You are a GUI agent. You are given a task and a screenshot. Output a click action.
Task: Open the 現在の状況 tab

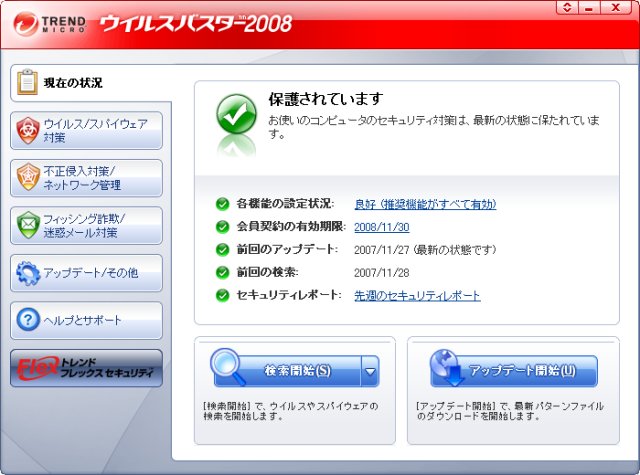coord(91,83)
